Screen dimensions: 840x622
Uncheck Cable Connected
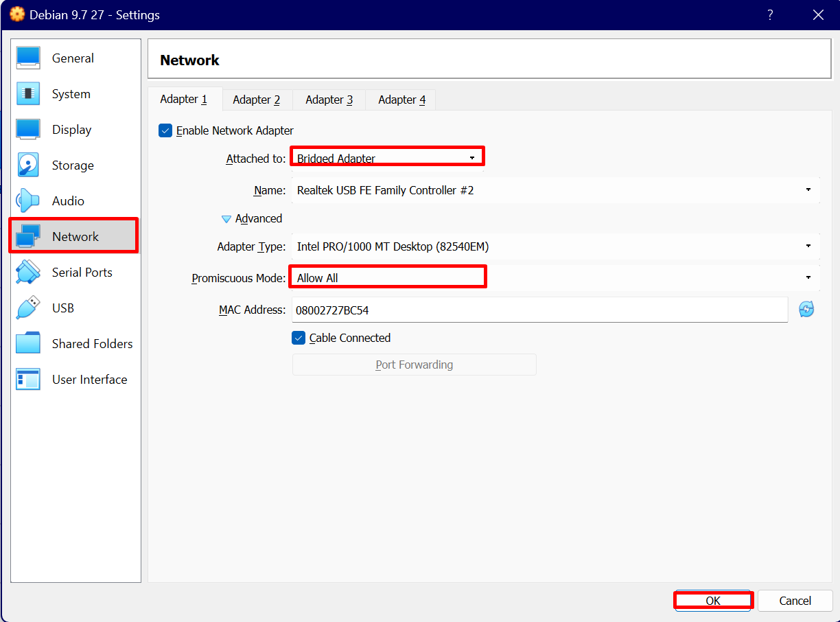299,338
